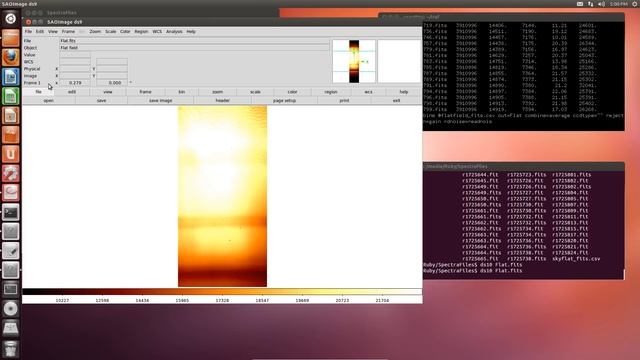This screenshot has height=360, width=640.
Task: Click the Value readout field
Action: (x=75, y=55)
